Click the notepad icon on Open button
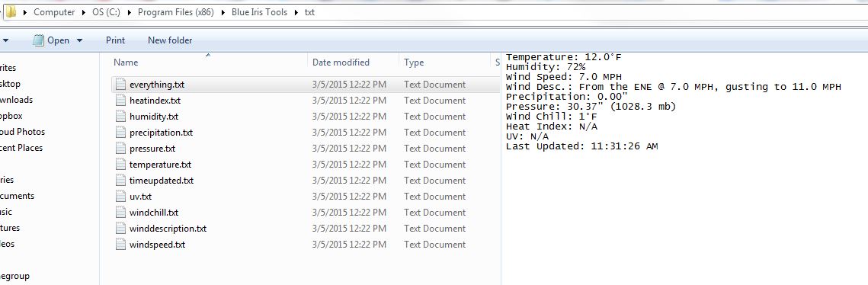 [37, 40]
